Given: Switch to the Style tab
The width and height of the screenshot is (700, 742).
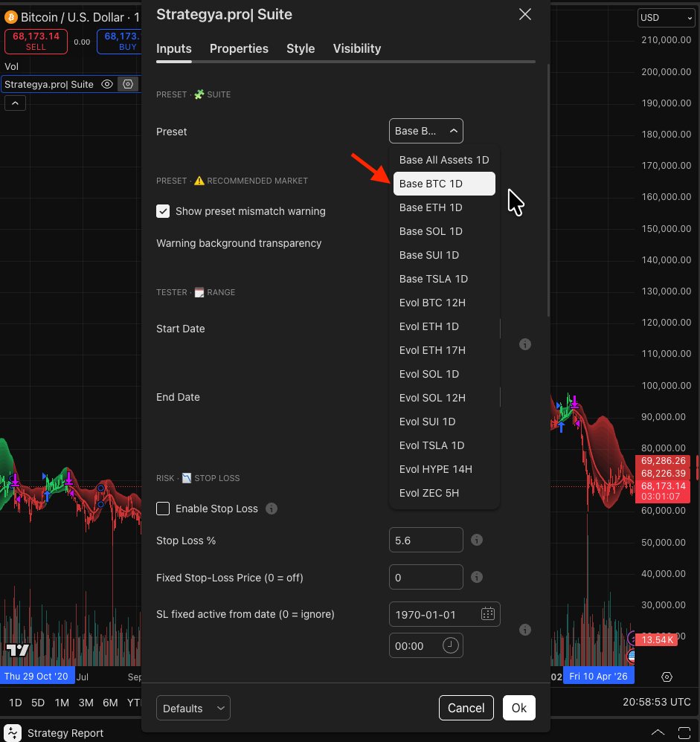Looking at the screenshot, I should point(301,48).
